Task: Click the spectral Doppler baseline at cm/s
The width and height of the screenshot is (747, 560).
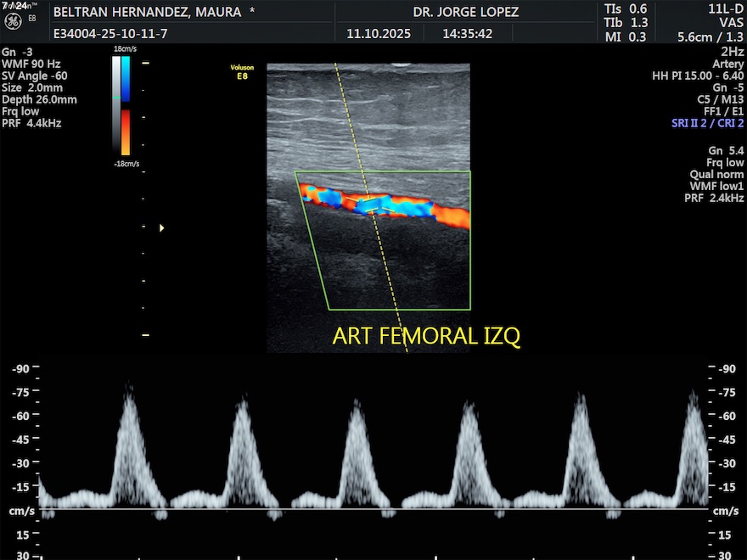Action: (x=373, y=510)
